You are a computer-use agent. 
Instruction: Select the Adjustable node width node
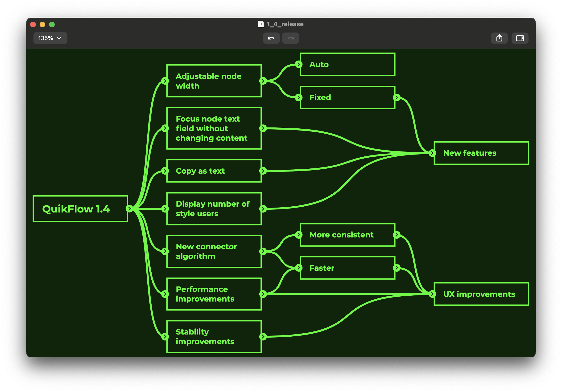[214, 81]
